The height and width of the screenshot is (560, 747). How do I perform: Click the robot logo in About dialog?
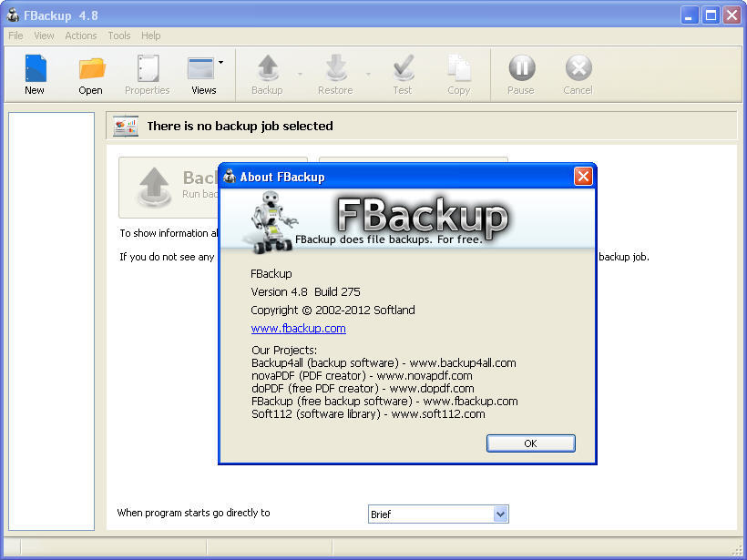pos(272,222)
